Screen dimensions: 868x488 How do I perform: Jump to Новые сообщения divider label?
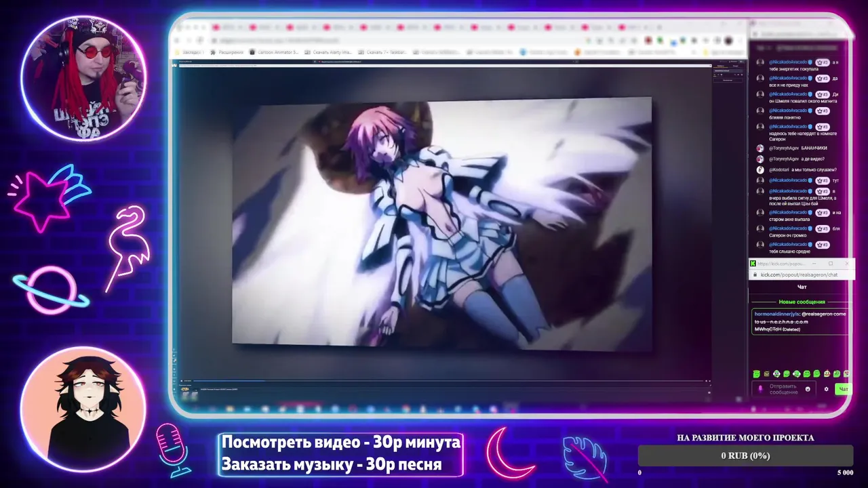coord(802,302)
